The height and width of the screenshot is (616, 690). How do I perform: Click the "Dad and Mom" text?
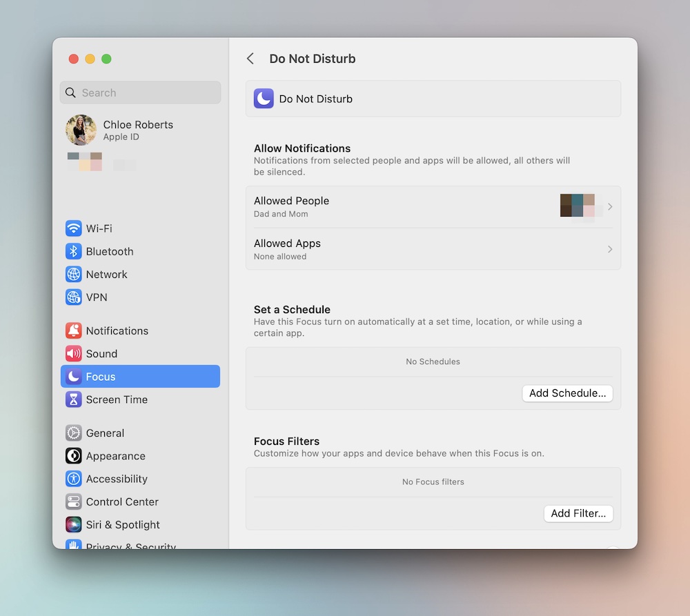click(281, 214)
